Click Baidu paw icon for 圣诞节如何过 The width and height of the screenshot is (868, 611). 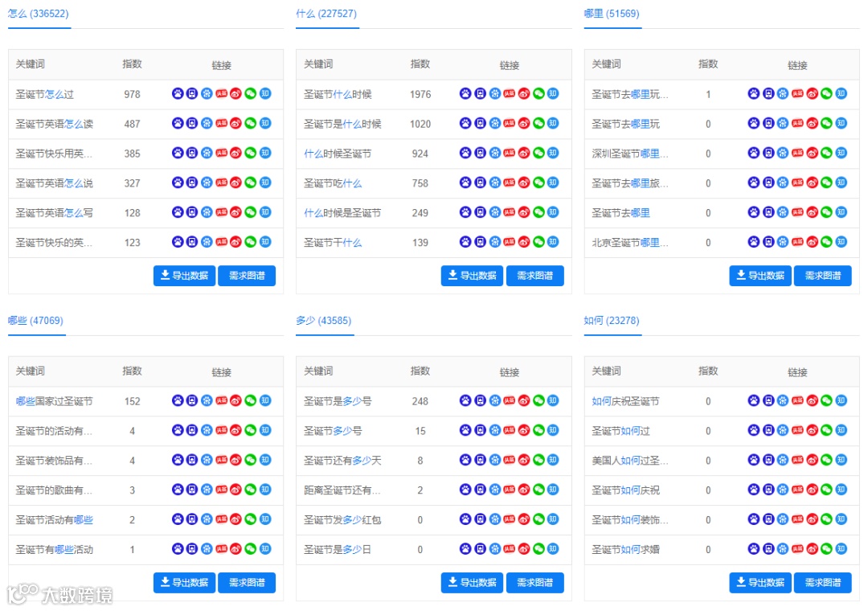click(x=753, y=430)
